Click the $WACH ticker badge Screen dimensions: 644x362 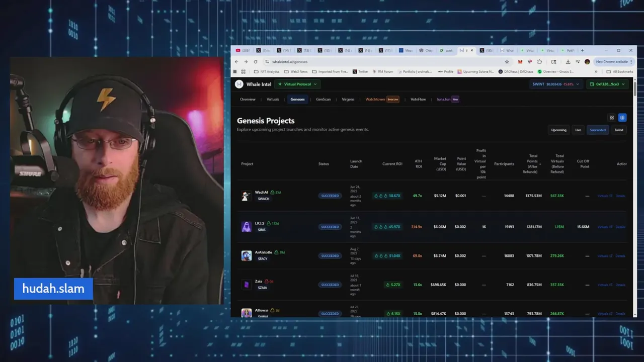(264, 199)
